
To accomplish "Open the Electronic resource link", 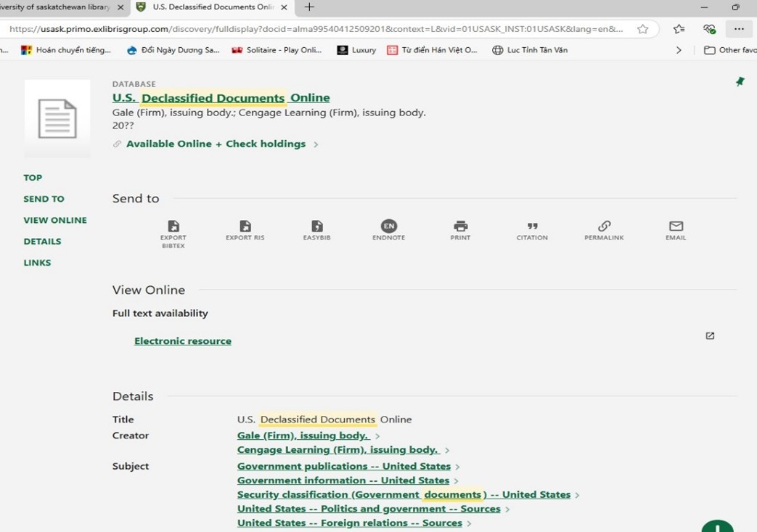I will click(183, 341).
